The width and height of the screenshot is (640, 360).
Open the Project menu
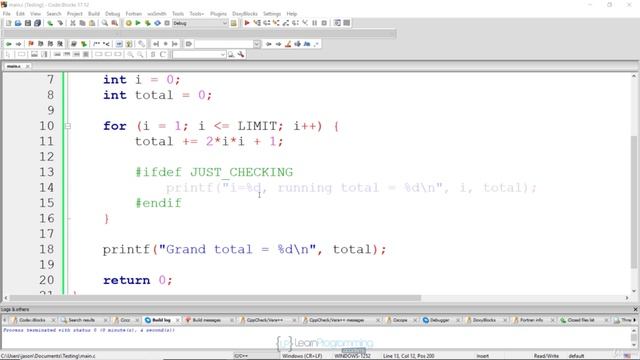75,14
